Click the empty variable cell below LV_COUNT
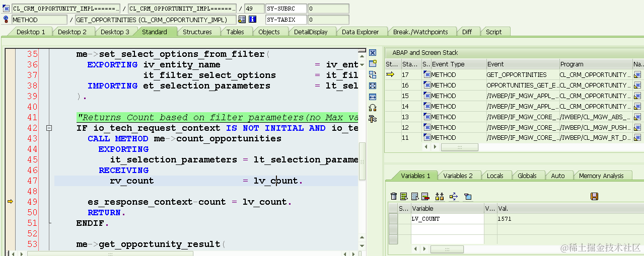Image resolution: width=644 pixels, height=256 pixels. point(447,229)
